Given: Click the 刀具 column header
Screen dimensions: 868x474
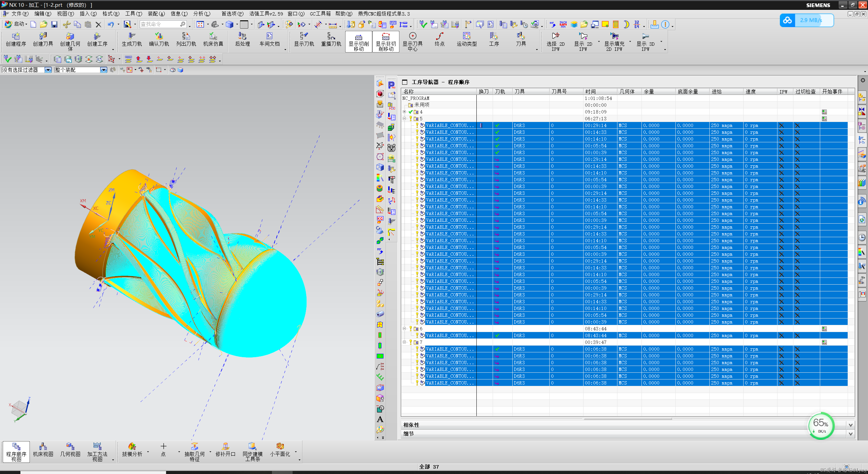Looking at the screenshot, I should tap(531, 91).
